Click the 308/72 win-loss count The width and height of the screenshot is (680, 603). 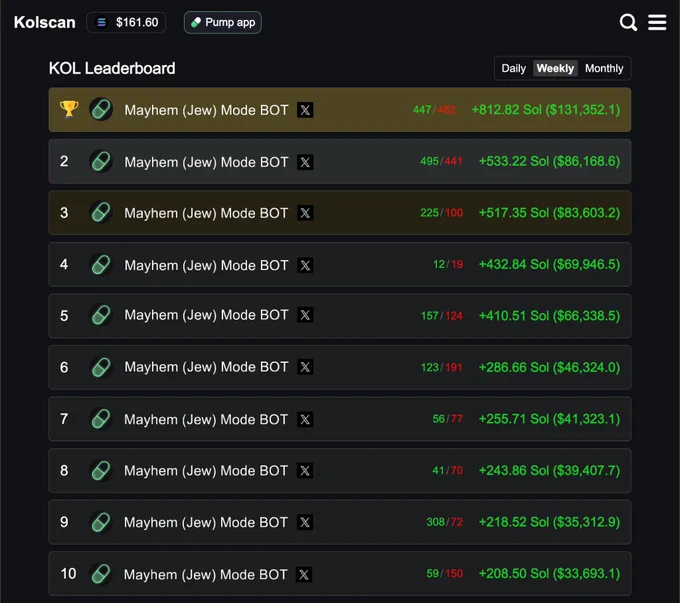[445, 522]
